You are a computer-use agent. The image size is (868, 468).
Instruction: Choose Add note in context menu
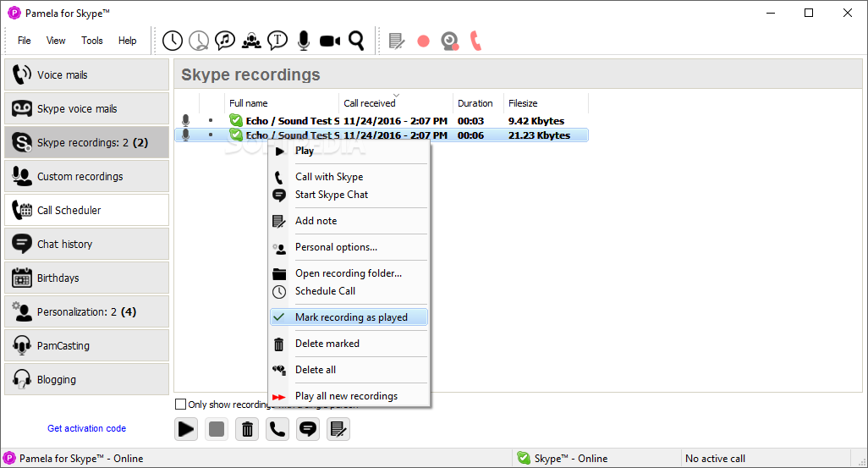pos(349,220)
